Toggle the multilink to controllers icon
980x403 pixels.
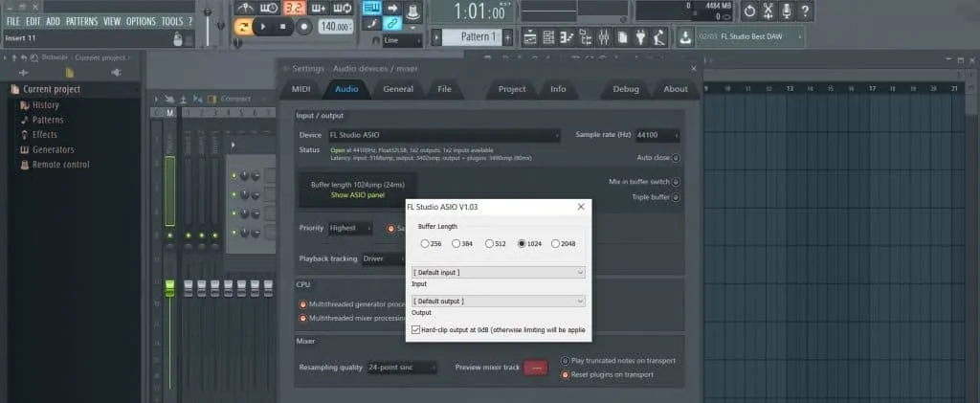click(392, 24)
